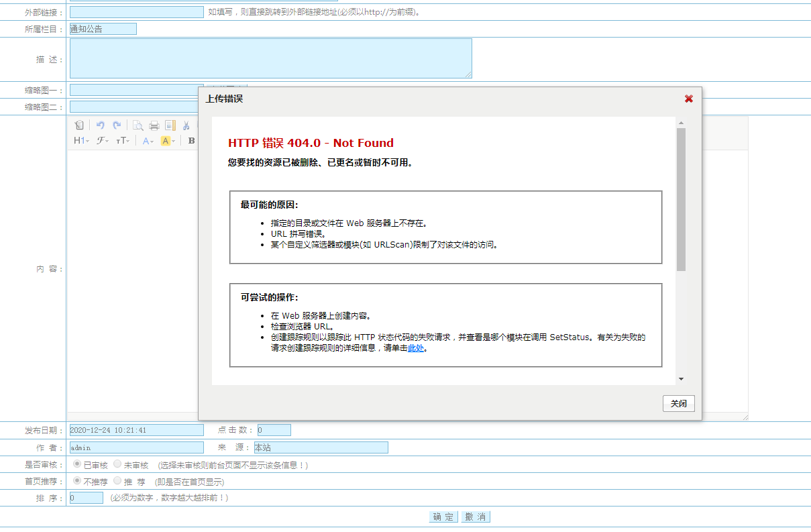The width and height of the screenshot is (811, 532).
Task: Print the content using the Printer icon
Action: click(154, 125)
